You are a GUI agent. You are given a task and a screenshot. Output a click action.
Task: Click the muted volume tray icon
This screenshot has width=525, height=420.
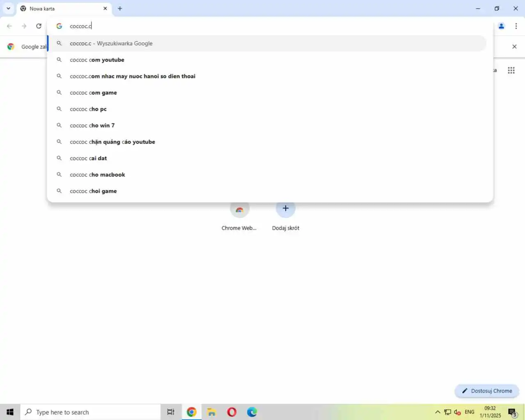[x=458, y=412]
